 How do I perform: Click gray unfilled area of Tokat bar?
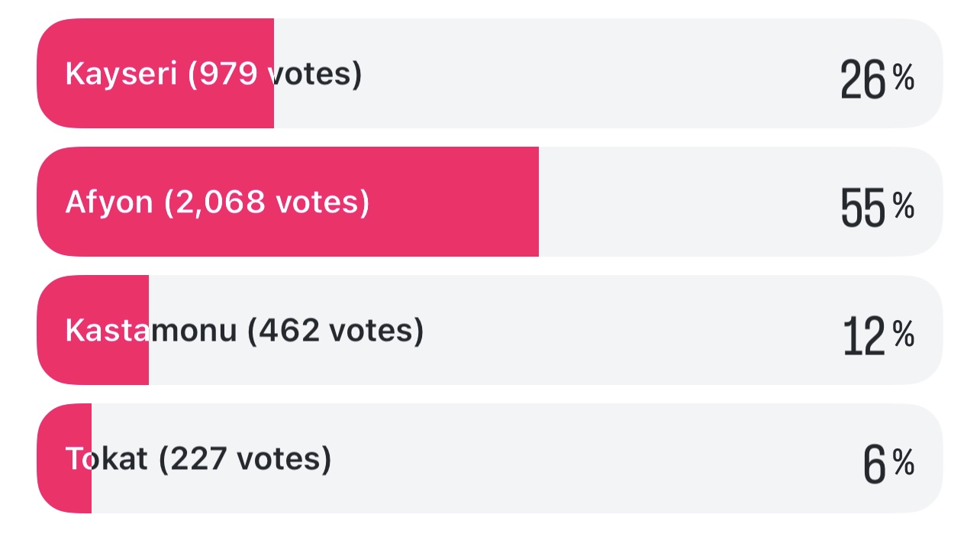(x=517, y=458)
